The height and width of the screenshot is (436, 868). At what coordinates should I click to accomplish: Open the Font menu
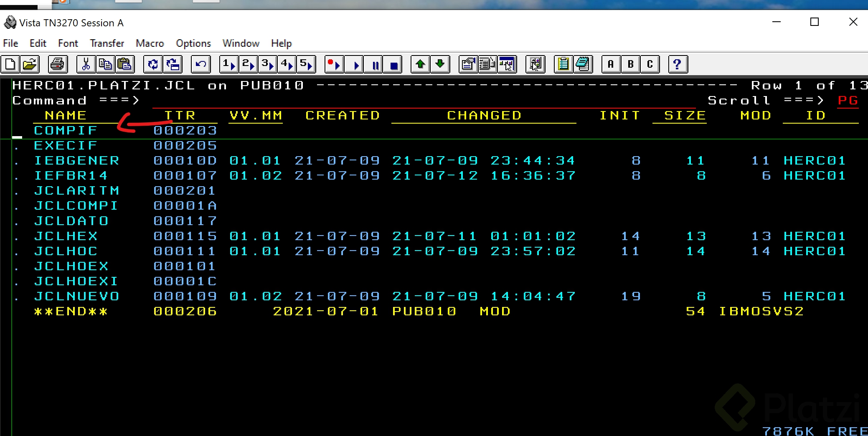tap(68, 43)
